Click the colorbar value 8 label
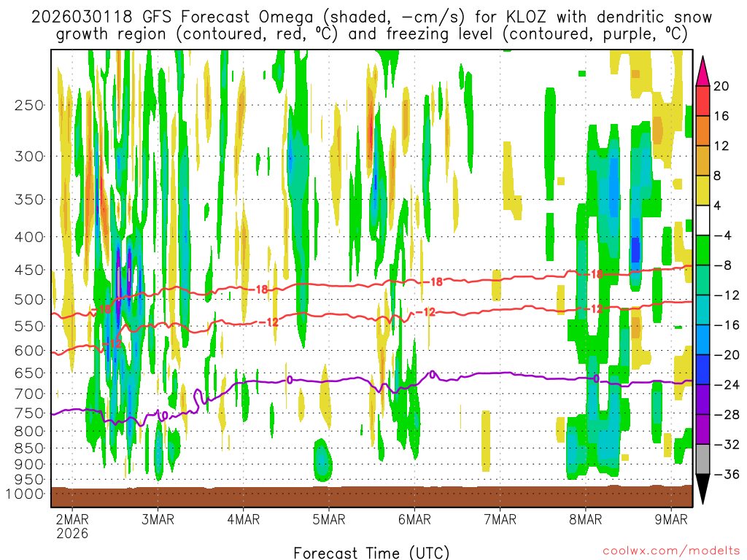Viewport: 747px width, 560px height. (718, 176)
